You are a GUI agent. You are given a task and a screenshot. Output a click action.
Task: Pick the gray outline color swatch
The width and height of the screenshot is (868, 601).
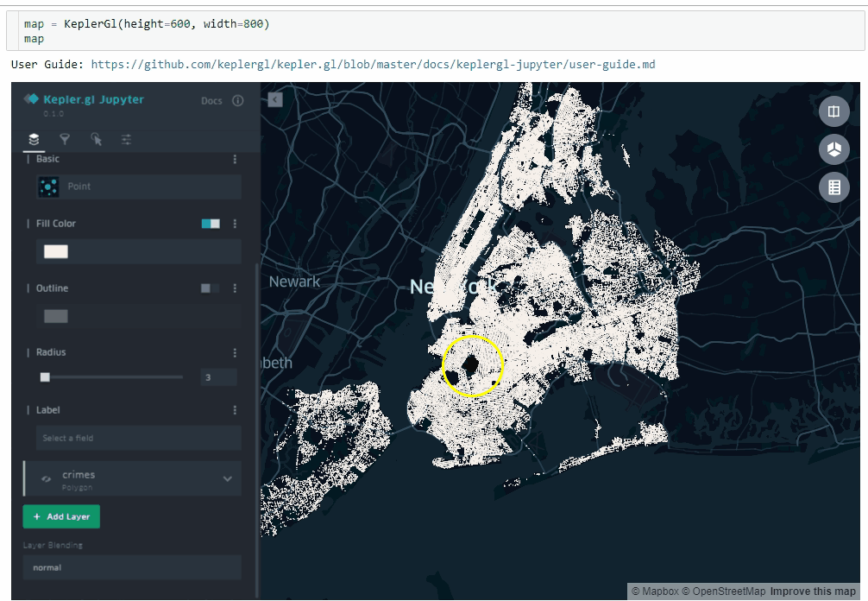pyautogui.click(x=56, y=316)
